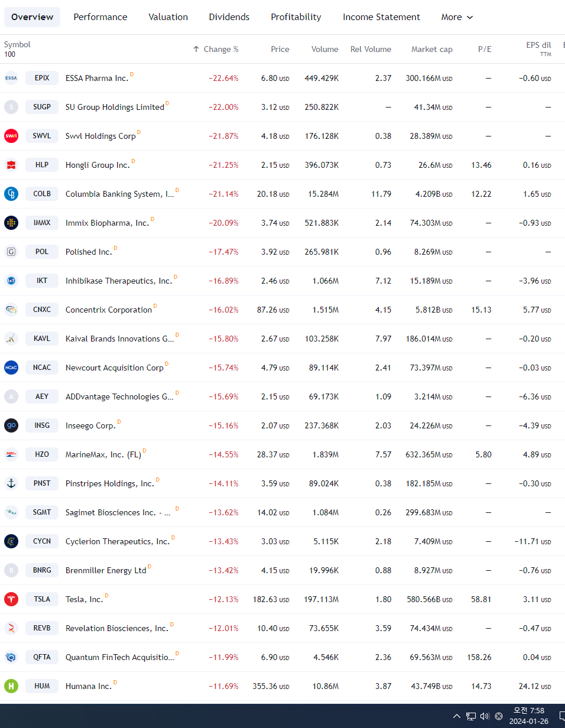Click the ESSA Pharma company logo icon
This screenshot has height=728, width=565.
(x=11, y=78)
